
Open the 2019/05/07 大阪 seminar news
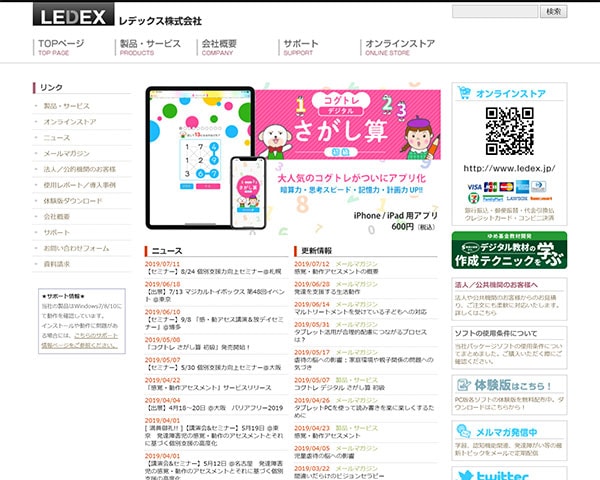[x=213, y=367]
